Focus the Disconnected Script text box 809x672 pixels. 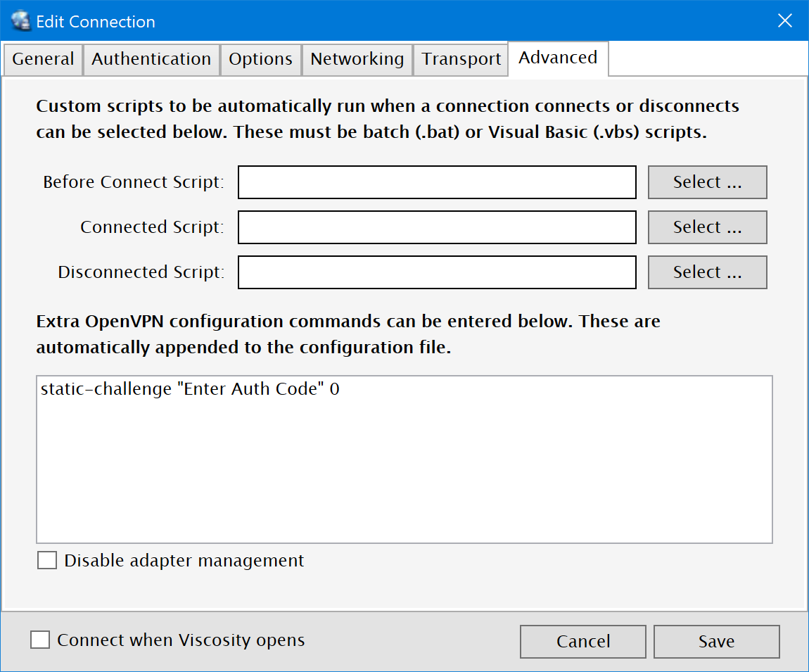click(437, 272)
